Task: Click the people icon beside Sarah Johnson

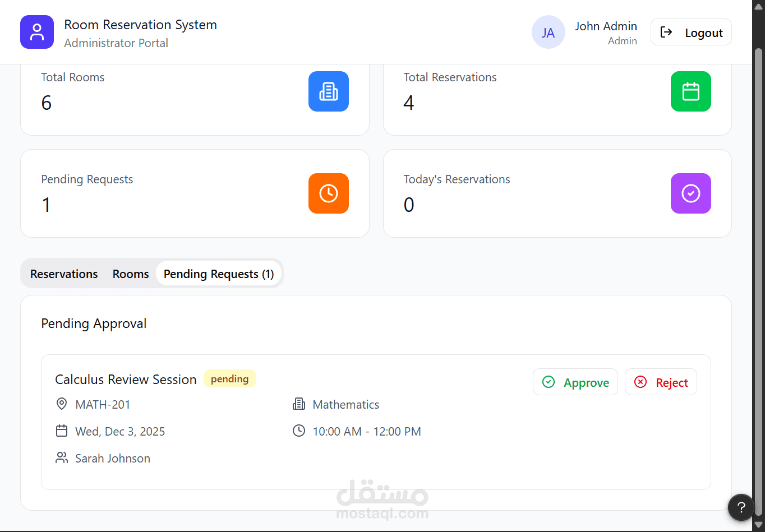Action: click(x=62, y=458)
